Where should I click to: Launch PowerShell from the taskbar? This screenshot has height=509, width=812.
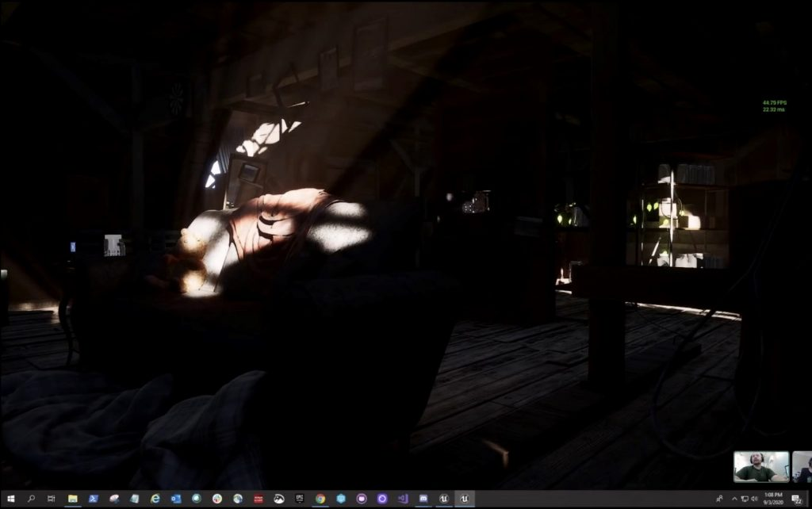(x=94, y=499)
